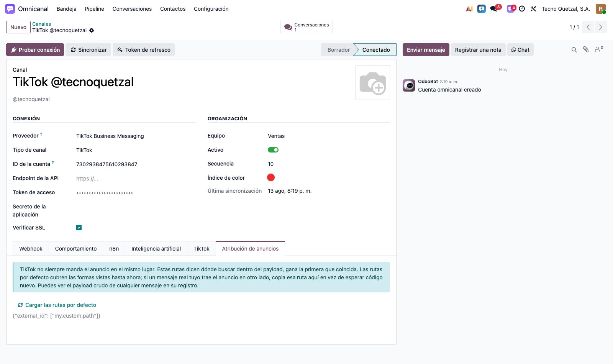
Task: Open the debug tools wrench icon
Action: [x=533, y=9]
